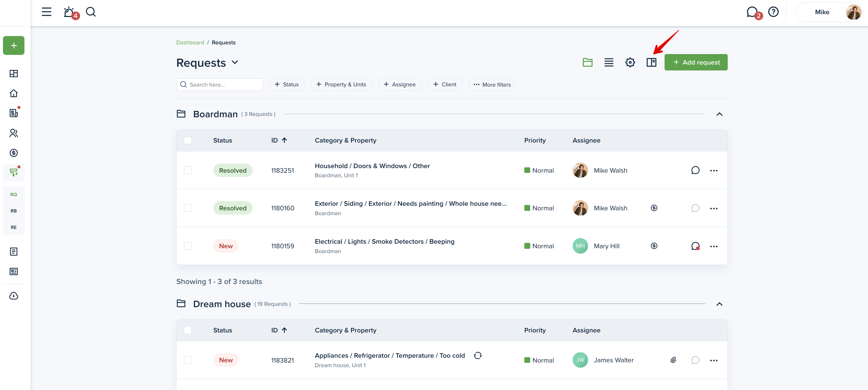Open comments for request 1180159
Viewport: 868px width, 390px height.
coord(695,246)
